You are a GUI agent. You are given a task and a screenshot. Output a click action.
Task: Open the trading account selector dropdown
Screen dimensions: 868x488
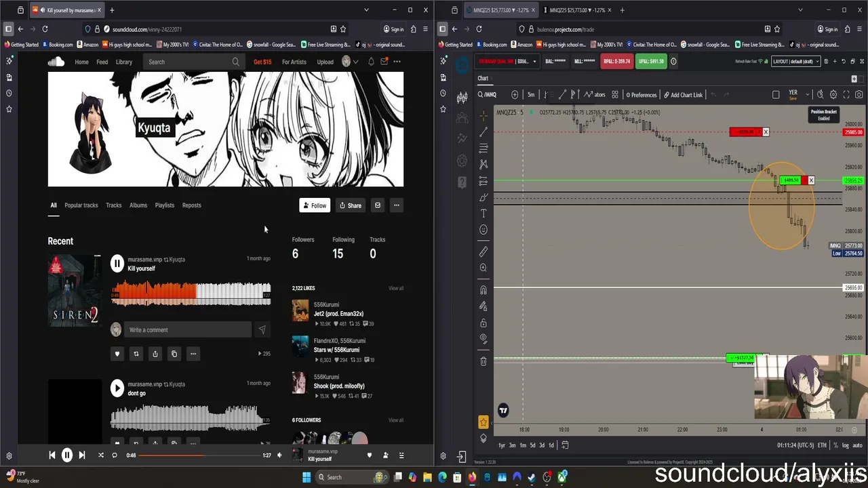click(x=507, y=61)
